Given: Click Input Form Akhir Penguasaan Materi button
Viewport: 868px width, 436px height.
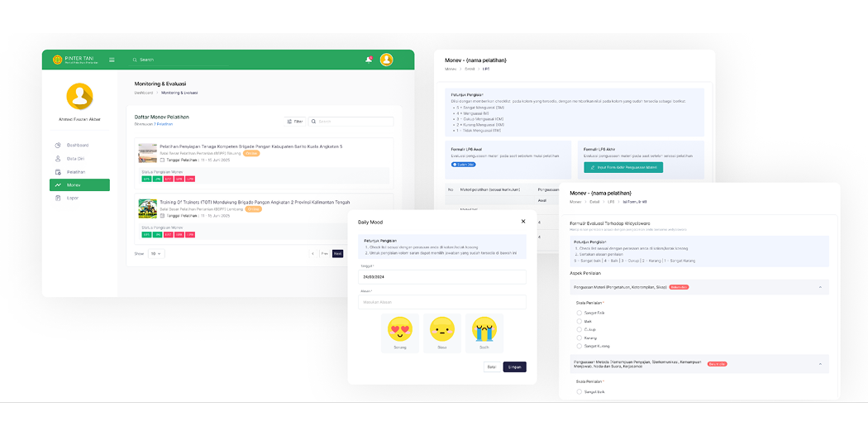Looking at the screenshot, I should 623,167.
